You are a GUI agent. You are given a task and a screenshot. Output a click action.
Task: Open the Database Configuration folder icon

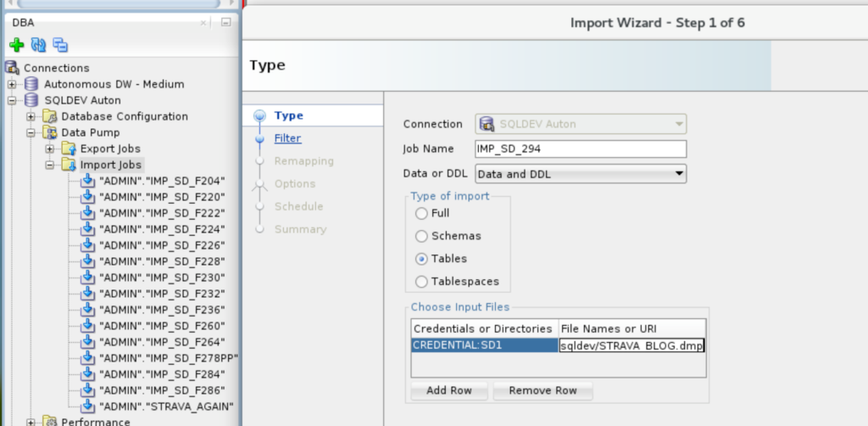[x=50, y=116]
